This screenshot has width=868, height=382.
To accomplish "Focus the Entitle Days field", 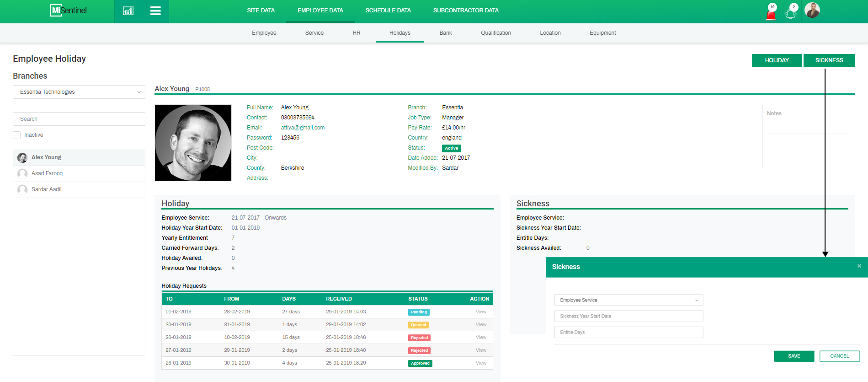I will [628, 332].
